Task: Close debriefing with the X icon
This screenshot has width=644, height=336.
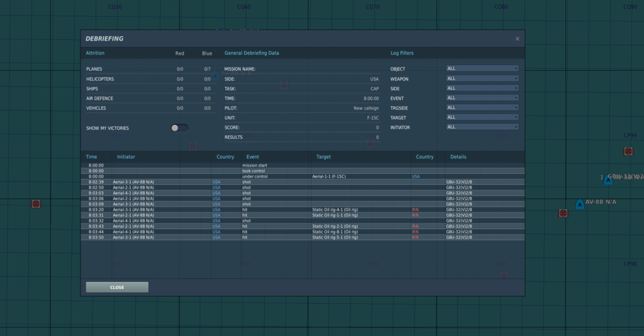Action: [517, 39]
